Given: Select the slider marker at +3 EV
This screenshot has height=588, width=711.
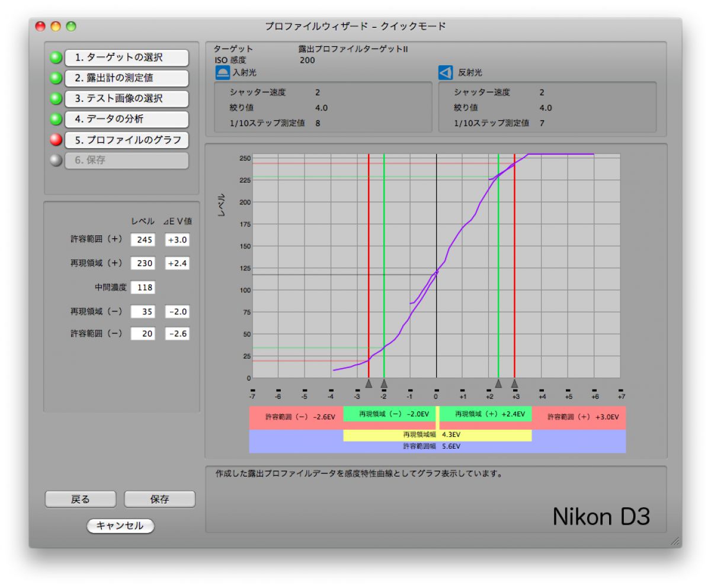Looking at the screenshot, I should 514,384.
